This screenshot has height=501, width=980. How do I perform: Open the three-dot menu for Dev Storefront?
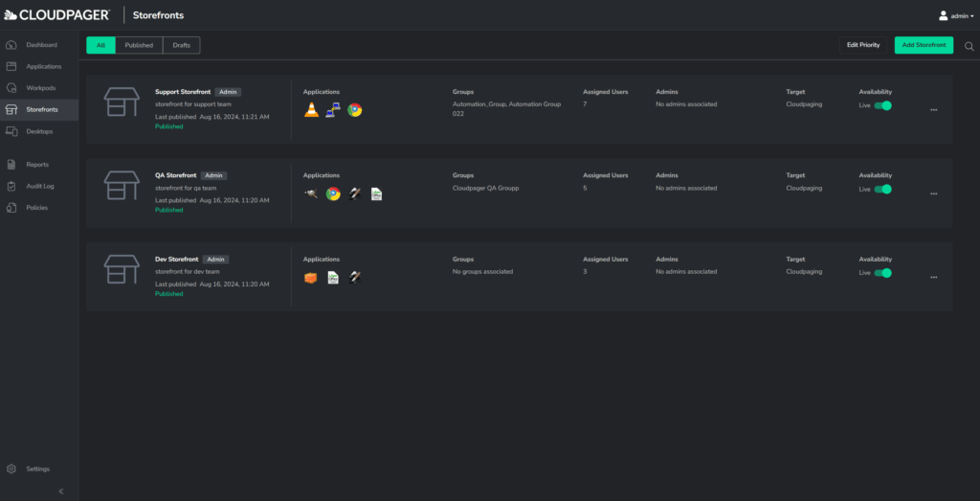point(934,277)
